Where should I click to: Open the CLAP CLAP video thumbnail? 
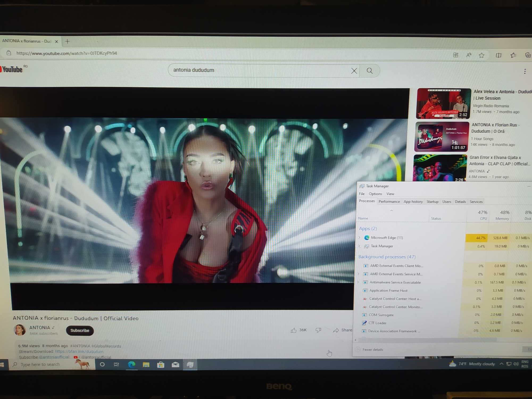(x=440, y=168)
